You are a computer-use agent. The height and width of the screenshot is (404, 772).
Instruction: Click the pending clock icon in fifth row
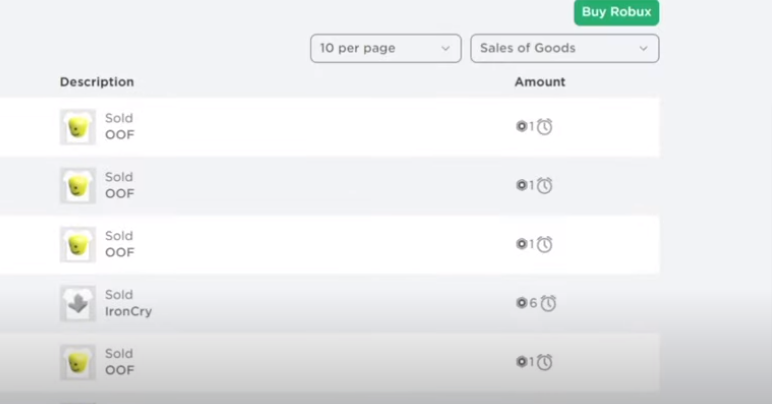[545, 362]
